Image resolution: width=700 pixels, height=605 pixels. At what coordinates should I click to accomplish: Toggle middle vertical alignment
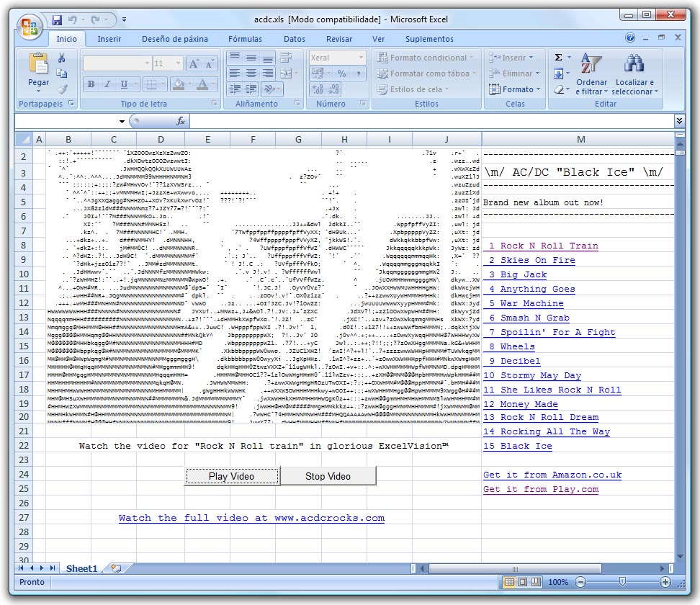(x=251, y=57)
